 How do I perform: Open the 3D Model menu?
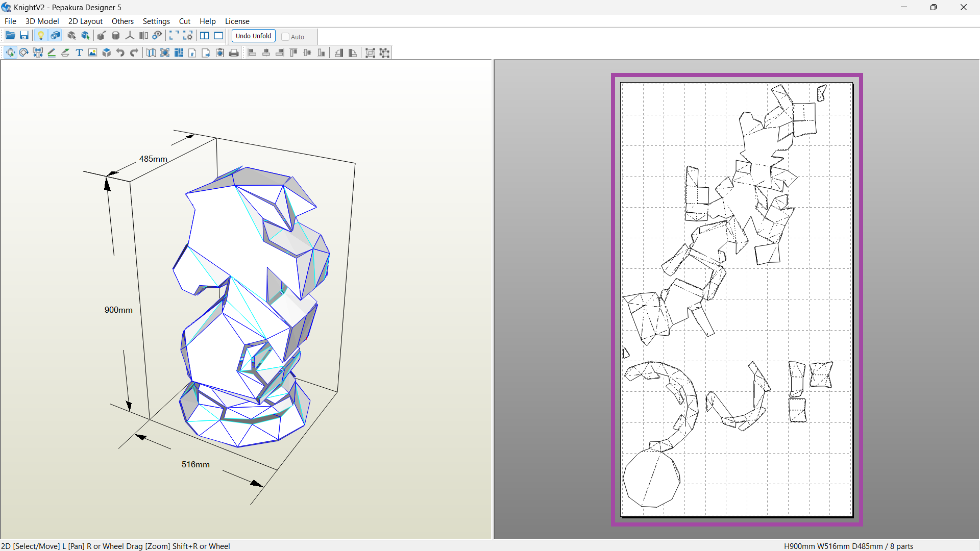coord(42,21)
